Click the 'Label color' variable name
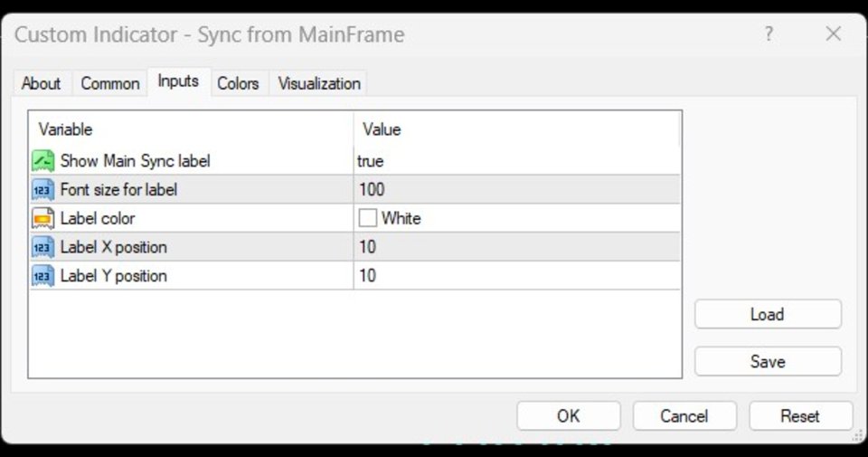Viewport: 868px width, 457px height. 98,219
